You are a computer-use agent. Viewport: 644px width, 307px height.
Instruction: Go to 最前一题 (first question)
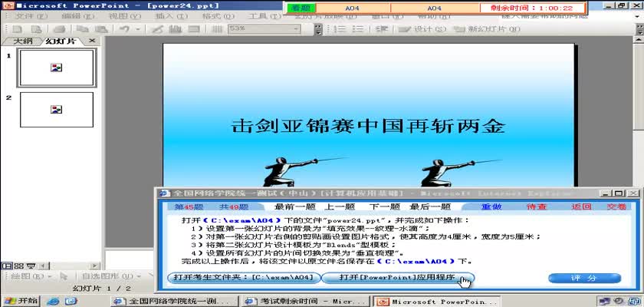pos(294,206)
